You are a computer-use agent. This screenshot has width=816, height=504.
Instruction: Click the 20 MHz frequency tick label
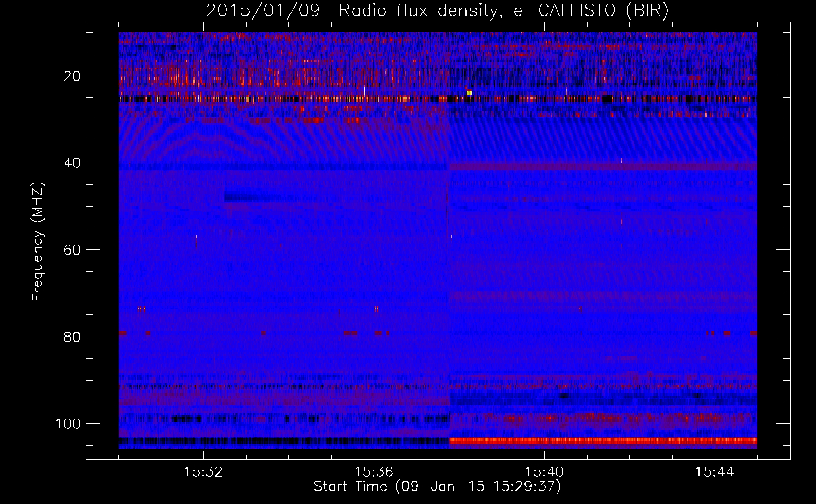click(x=72, y=76)
